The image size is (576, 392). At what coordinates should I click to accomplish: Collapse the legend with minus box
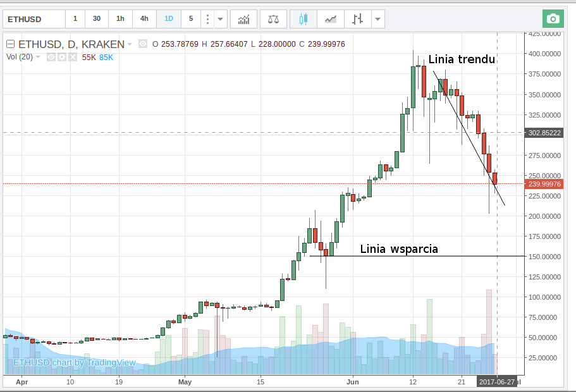(11, 44)
